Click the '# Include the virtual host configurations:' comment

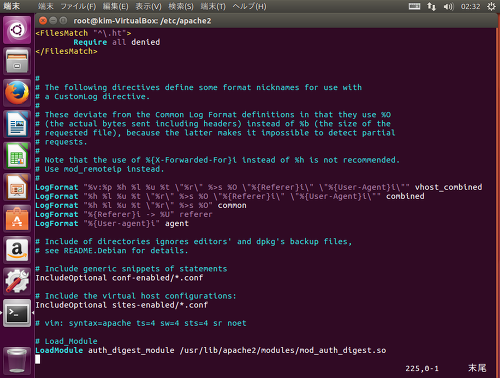[x=136, y=296]
